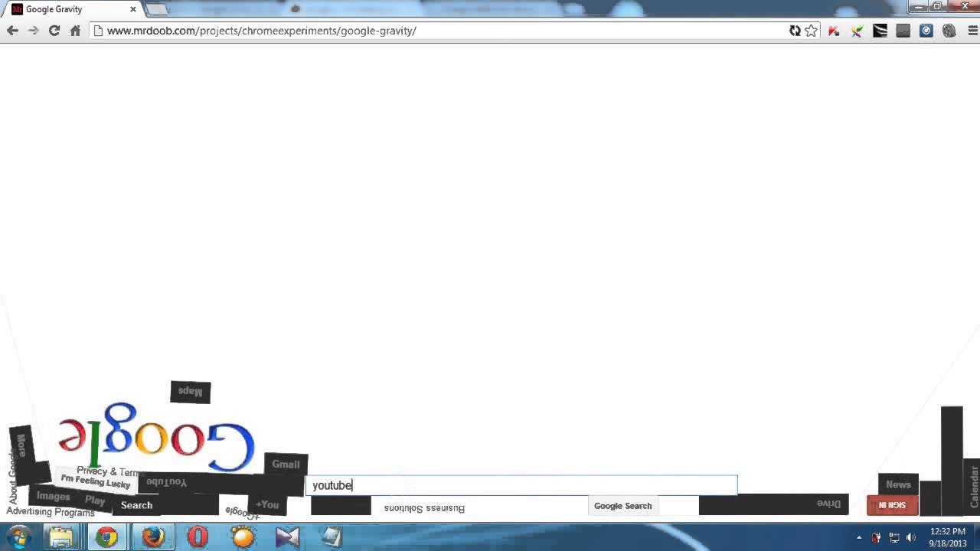
Task: Click the upside-down SIGN IN button
Action: click(x=892, y=505)
